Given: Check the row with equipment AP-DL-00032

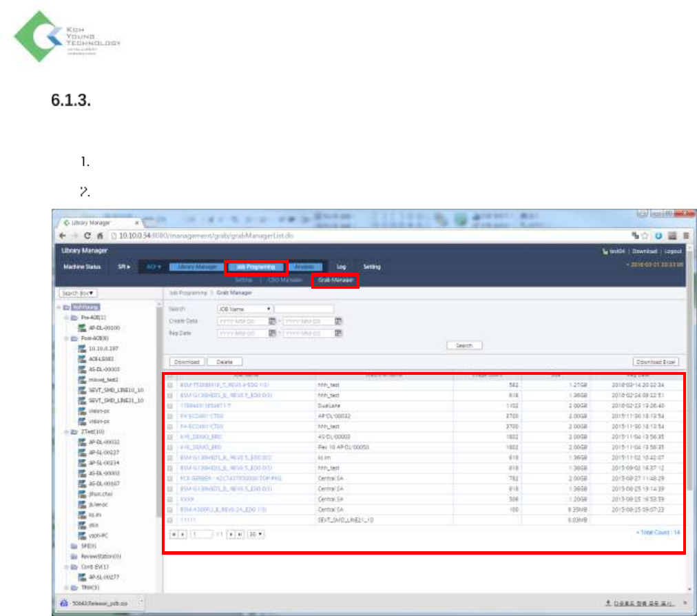Looking at the screenshot, I should coord(170,416).
